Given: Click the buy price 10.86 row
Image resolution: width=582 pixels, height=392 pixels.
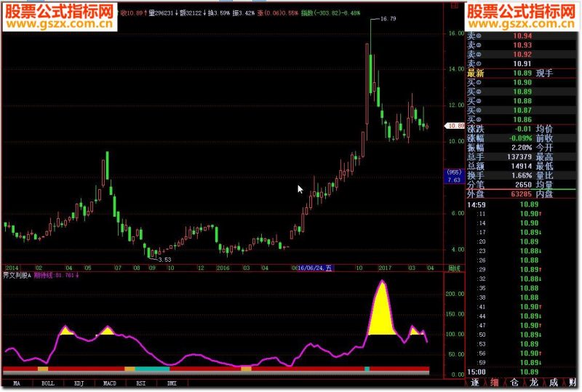Looking at the screenshot, I should point(522,119).
